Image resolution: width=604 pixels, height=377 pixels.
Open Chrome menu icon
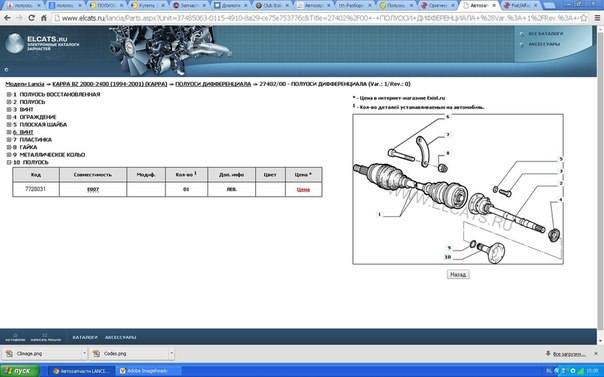pyautogui.click(x=597, y=18)
